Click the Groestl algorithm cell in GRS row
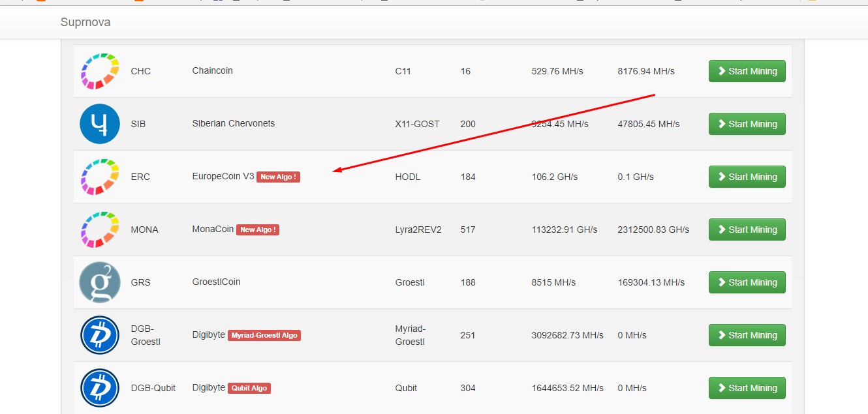868x414 pixels. tap(410, 282)
